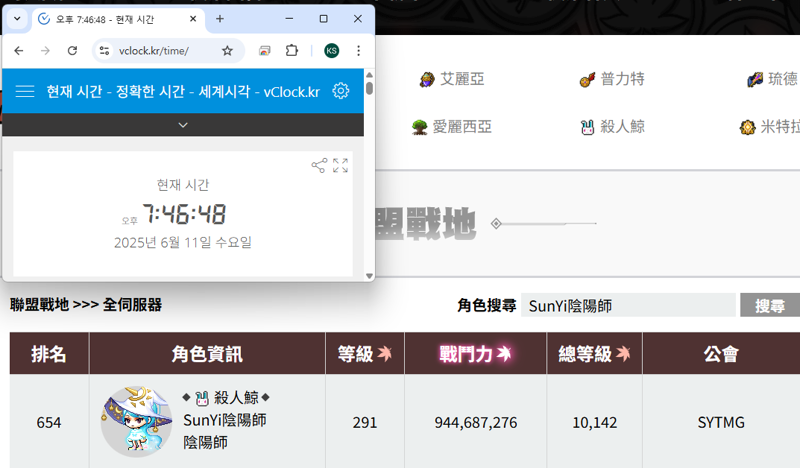
Task: Select the 艾麗亞 server
Action: tap(452, 79)
